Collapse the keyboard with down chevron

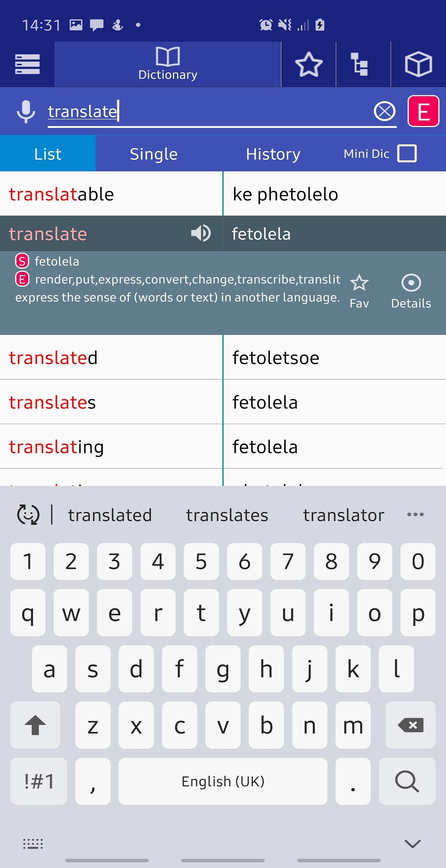pos(412,844)
